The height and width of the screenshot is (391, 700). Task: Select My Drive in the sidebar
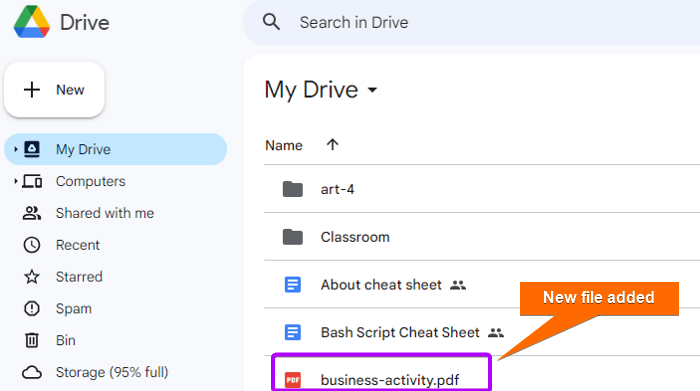(116, 149)
